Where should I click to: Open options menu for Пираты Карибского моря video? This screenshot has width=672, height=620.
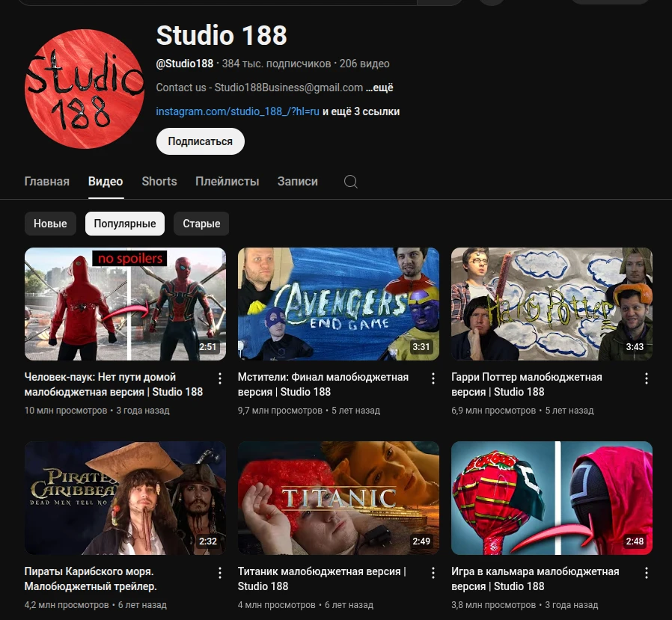[220, 572]
